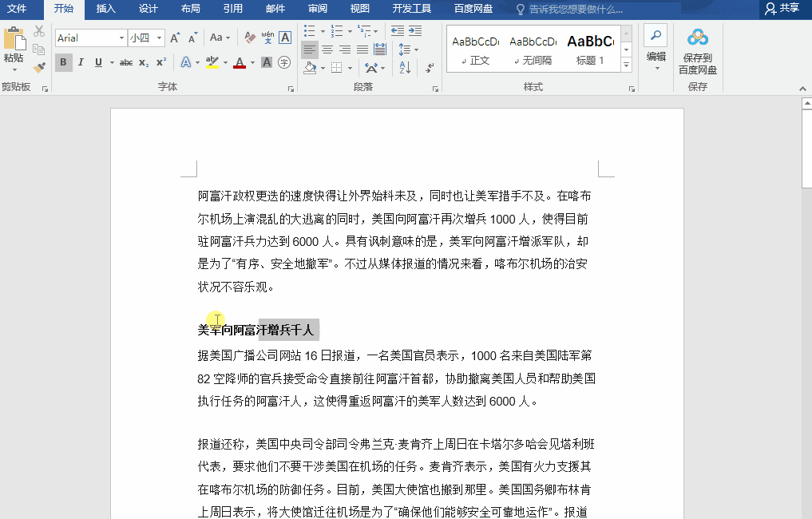Click the 粘贴 (Paste) button
The width and height of the screenshot is (812, 519).
coord(14,41)
